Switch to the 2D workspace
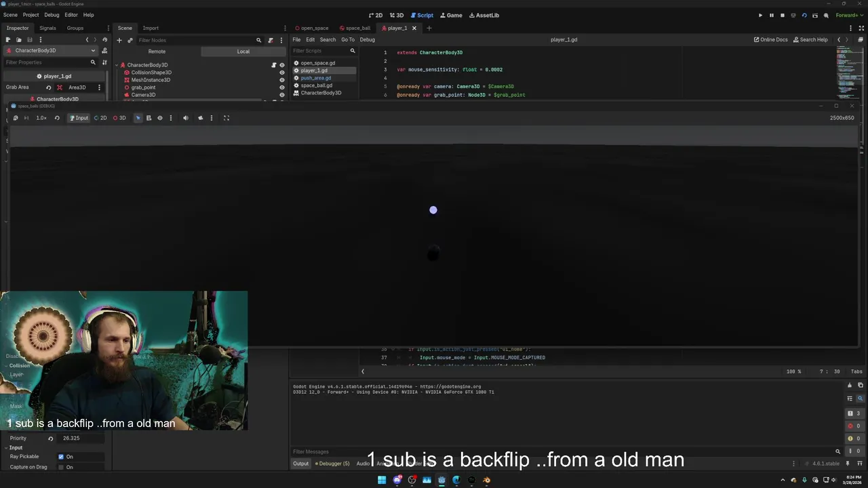 376,15
